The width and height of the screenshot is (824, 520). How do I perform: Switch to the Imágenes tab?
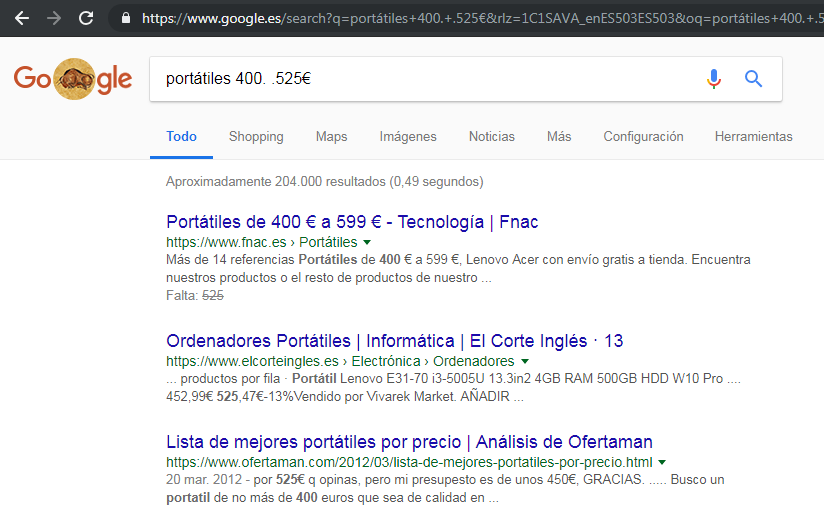[408, 137]
